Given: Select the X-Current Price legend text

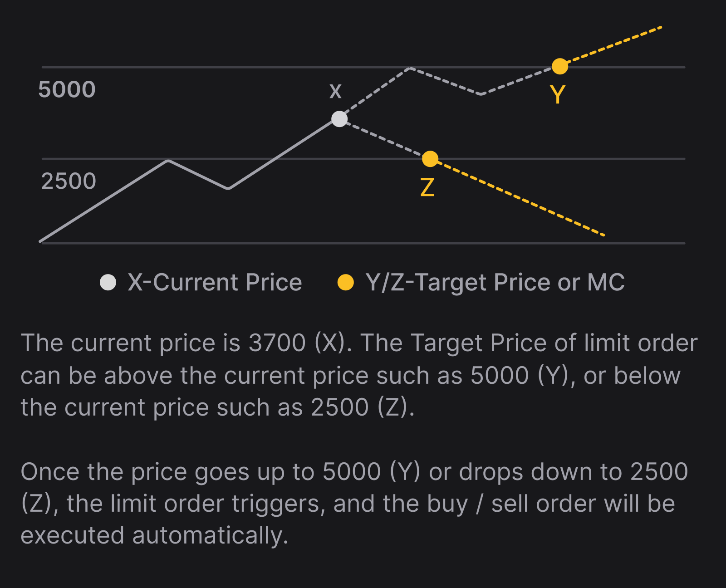Looking at the screenshot, I should pyautogui.click(x=215, y=282).
